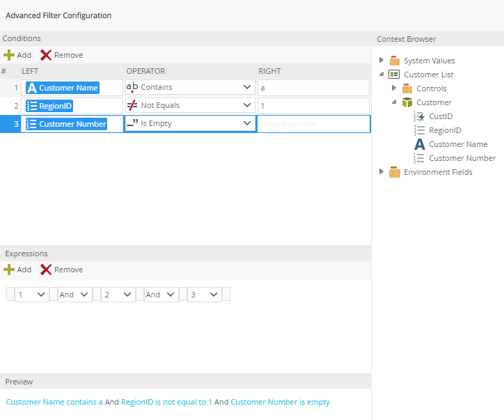This screenshot has width=504, height=420.
Task: Select Customer Number in Context Browser tree
Action: 462,158
